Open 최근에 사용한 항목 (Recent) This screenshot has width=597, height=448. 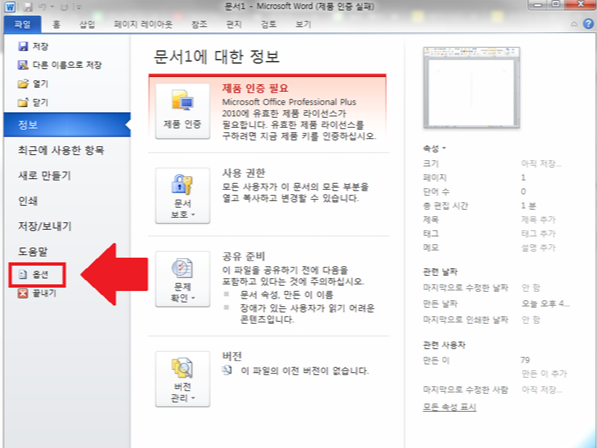point(61,150)
